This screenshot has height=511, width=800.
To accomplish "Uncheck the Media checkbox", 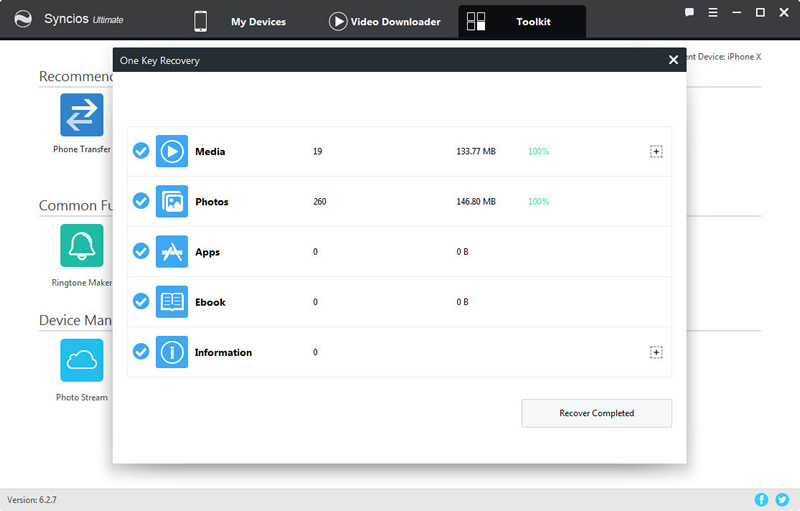I will click(141, 151).
